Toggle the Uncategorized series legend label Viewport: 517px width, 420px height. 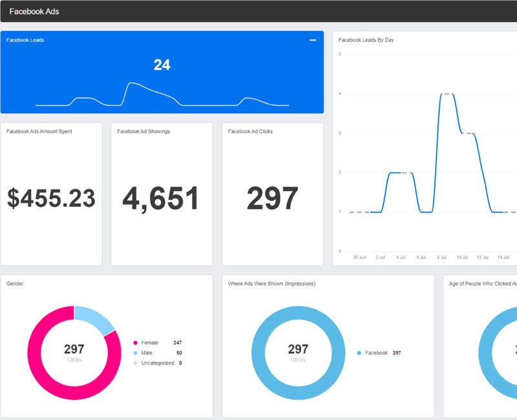[x=157, y=363]
